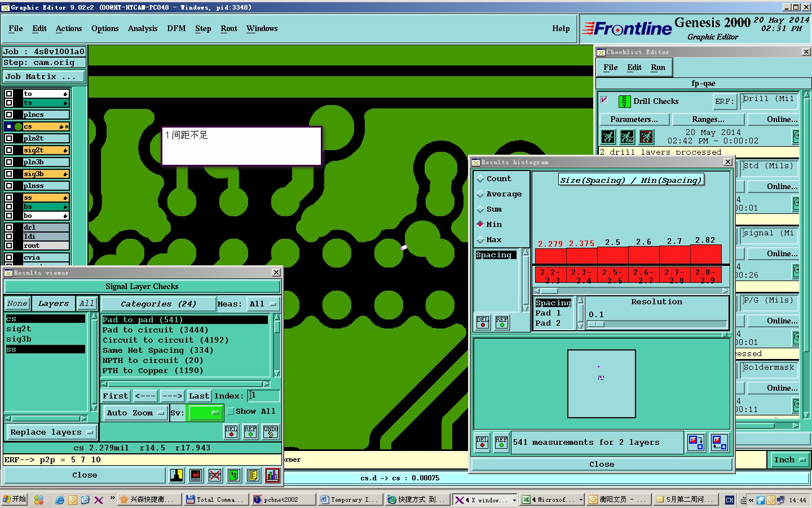The image size is (812, 508).
Task: Open the Replace layers dropdown
Action: pyautogui.click(x=51, y=432)
